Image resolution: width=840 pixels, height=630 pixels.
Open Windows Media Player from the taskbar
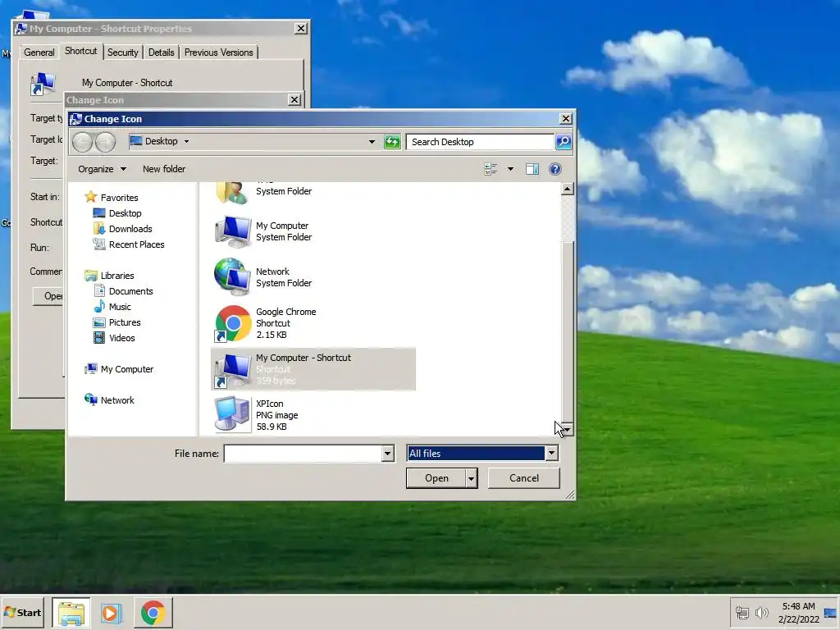pyautogui.click(x=112, y=612)
